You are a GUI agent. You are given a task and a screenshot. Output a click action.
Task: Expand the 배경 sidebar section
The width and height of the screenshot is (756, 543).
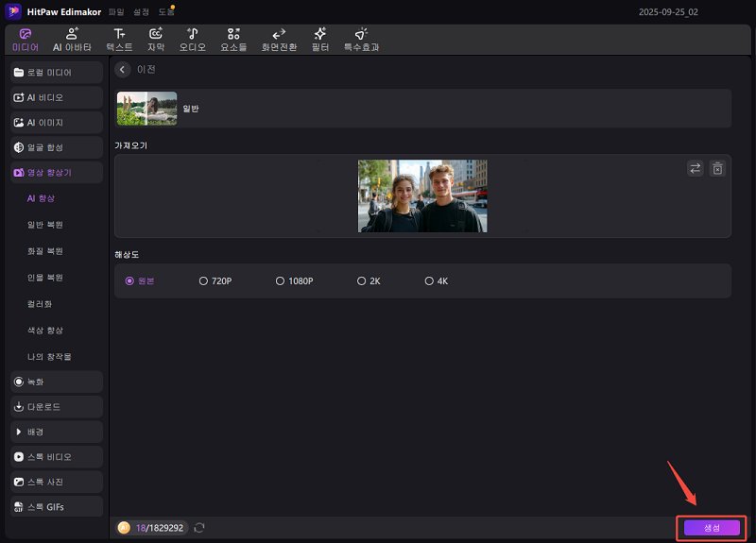[56, 432]
